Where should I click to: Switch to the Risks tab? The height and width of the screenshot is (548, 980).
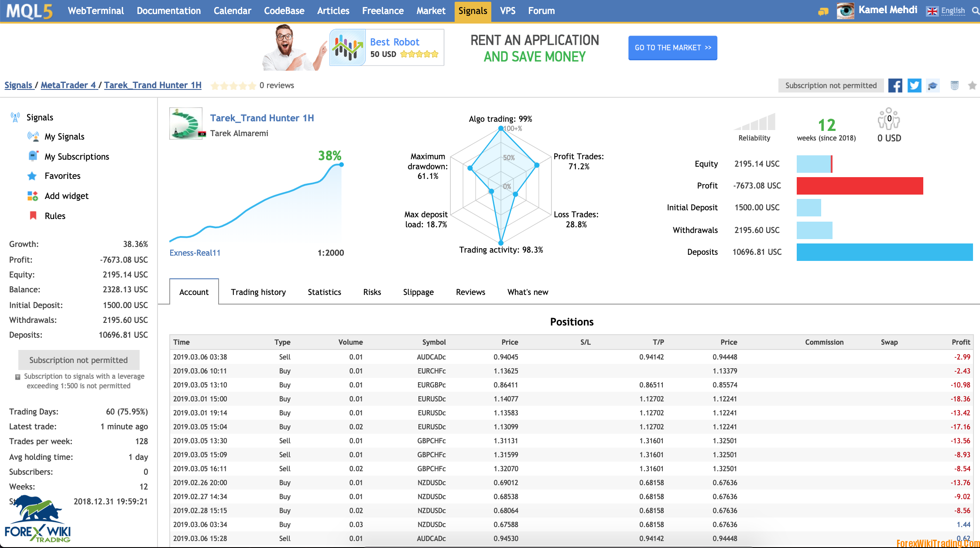372,292
